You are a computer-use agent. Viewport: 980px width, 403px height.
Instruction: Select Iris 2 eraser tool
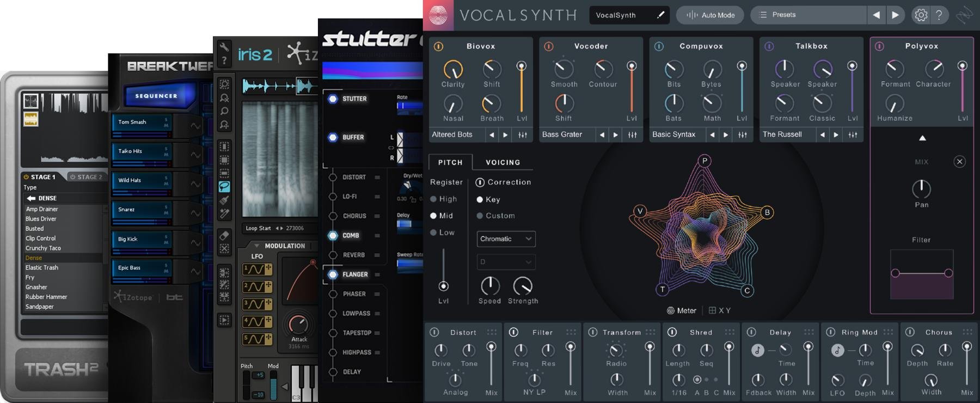(x=224, y=236)
